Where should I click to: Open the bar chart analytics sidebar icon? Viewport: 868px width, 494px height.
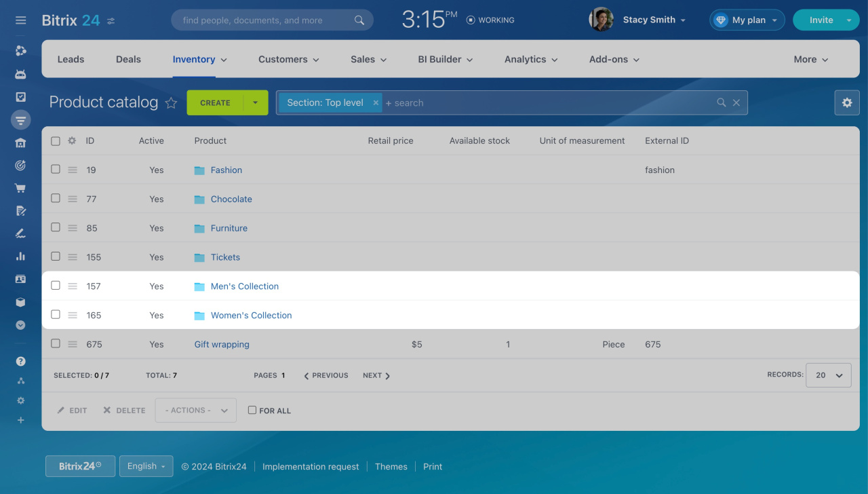point(21,256)
